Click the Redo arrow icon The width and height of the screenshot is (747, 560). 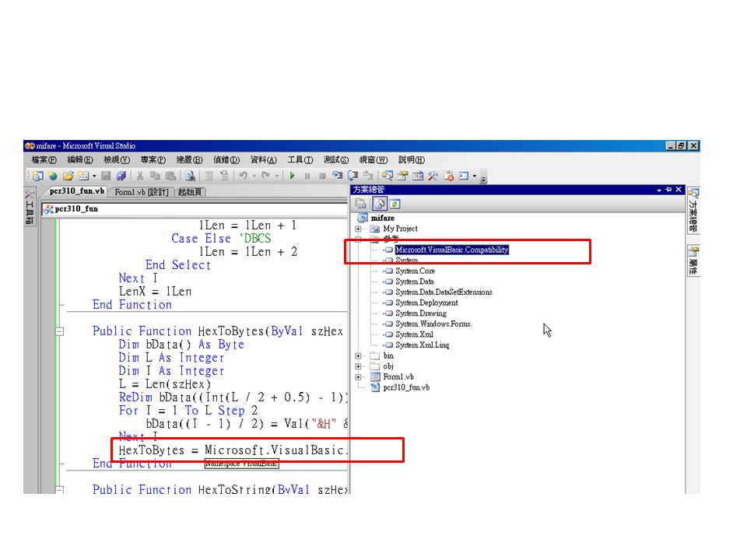(266, 176)
